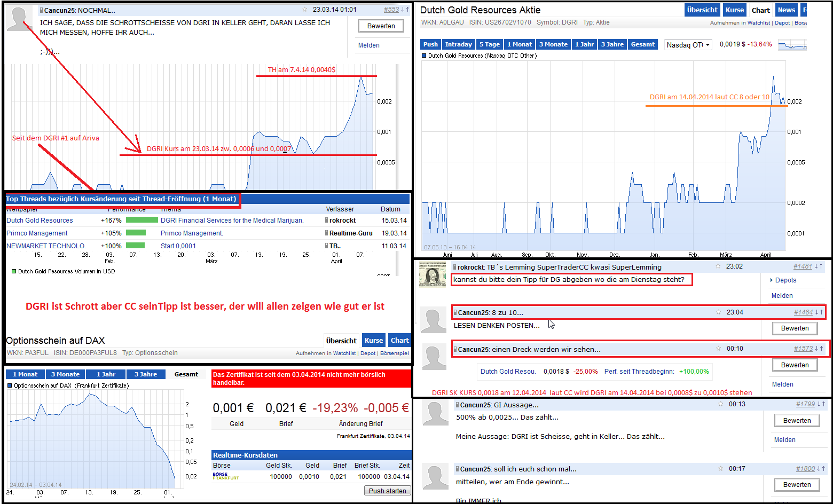Report post #553 via Melden

(369, 45)
